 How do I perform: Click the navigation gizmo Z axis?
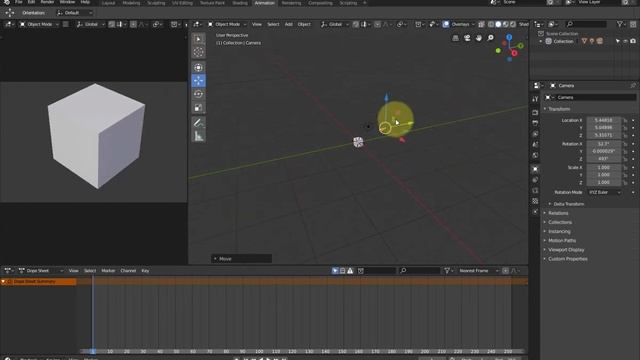[x=509, y=37]
